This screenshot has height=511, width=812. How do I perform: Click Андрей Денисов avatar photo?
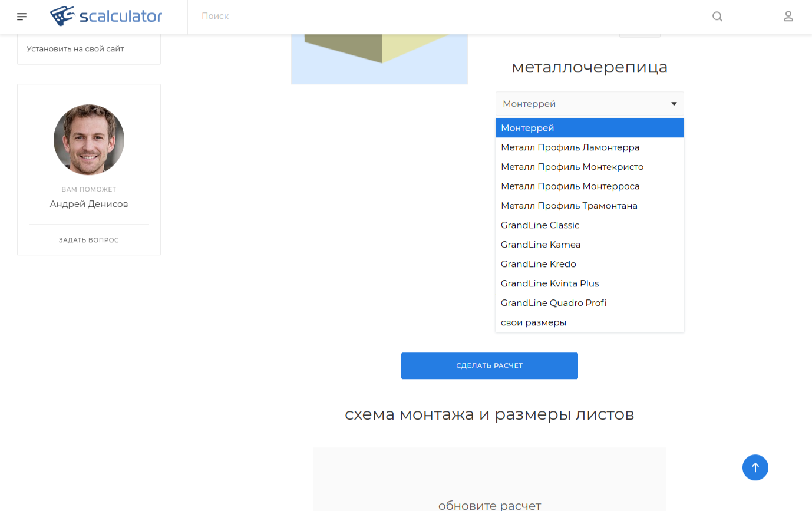89,140
